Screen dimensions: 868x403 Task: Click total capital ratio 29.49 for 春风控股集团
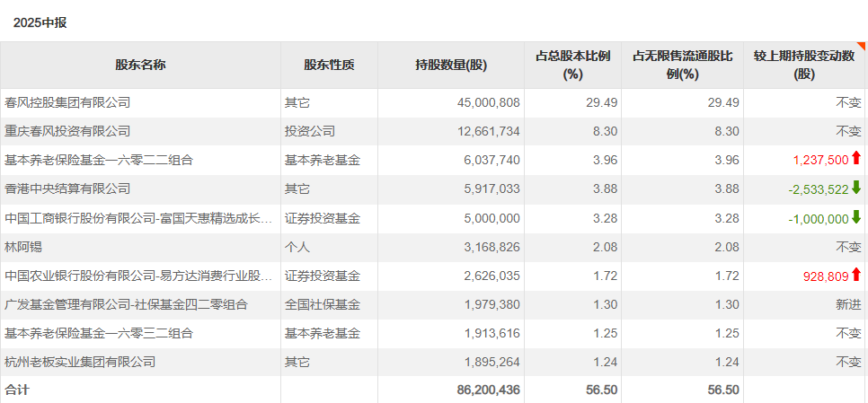point(602,103)
